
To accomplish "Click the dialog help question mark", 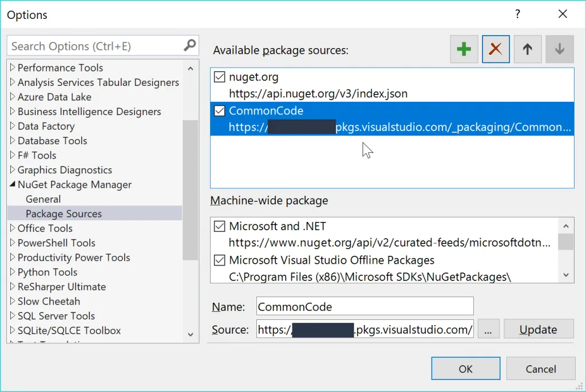I will click(517, 14).
